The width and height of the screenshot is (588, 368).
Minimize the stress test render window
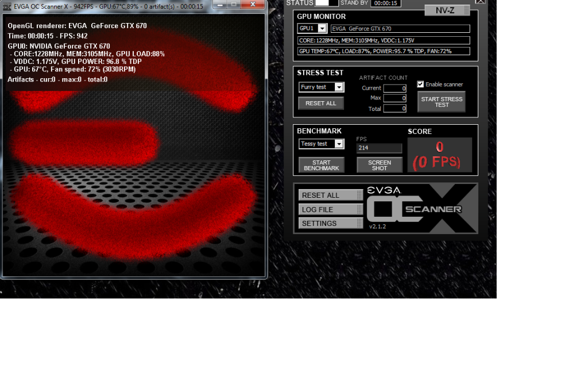219,5
